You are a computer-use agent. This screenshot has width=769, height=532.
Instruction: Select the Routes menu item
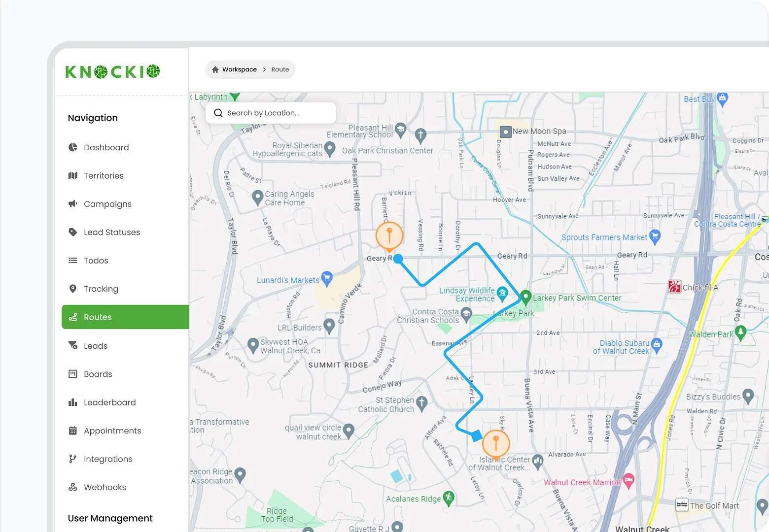pyautogui.click(x=125, y=317)
